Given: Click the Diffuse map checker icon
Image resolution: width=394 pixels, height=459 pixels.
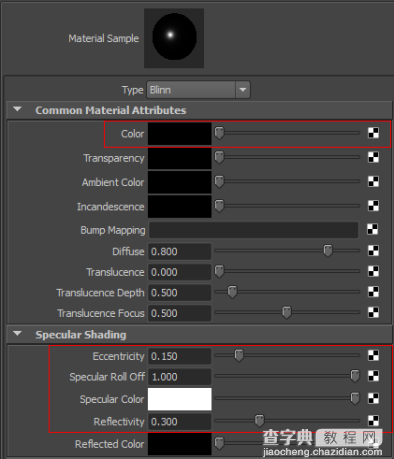Looking at the screenshot, I should click(373, 251).
